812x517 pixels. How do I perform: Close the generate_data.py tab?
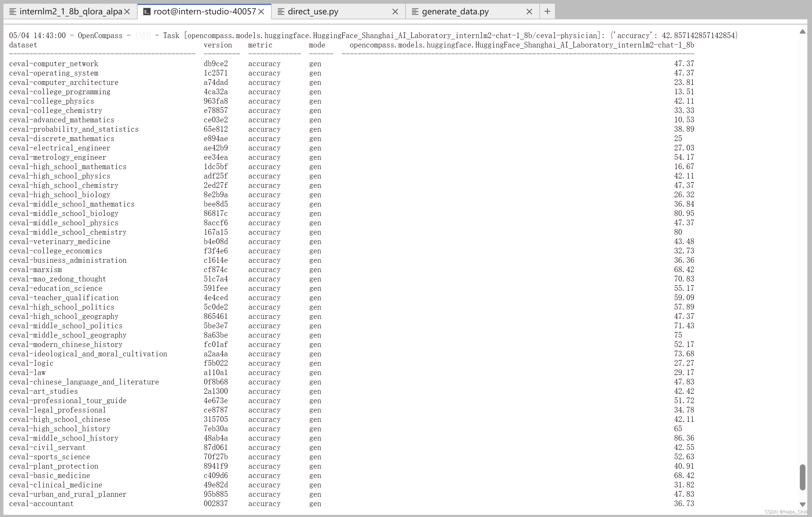(x=529, y=12)
